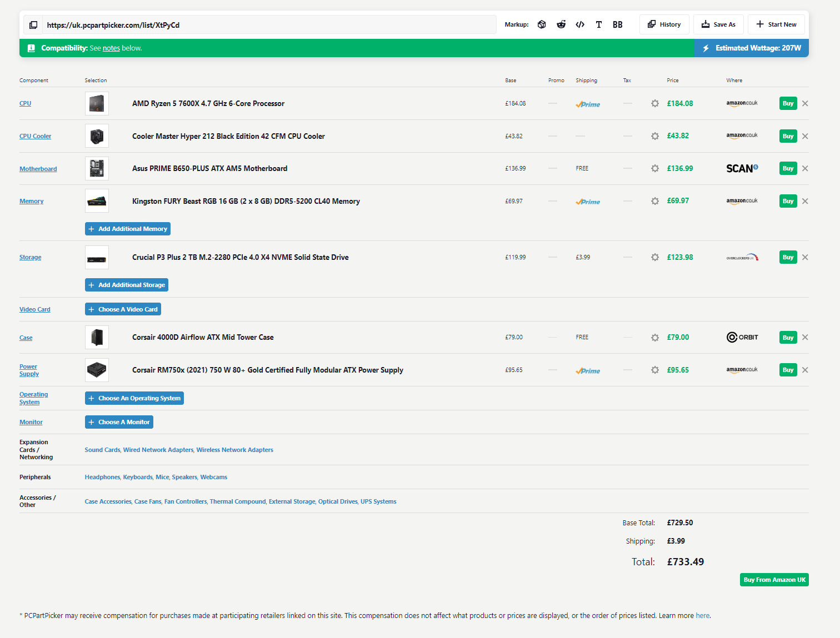
Task: Select the plain text markup icon
Action: [599, 24]
